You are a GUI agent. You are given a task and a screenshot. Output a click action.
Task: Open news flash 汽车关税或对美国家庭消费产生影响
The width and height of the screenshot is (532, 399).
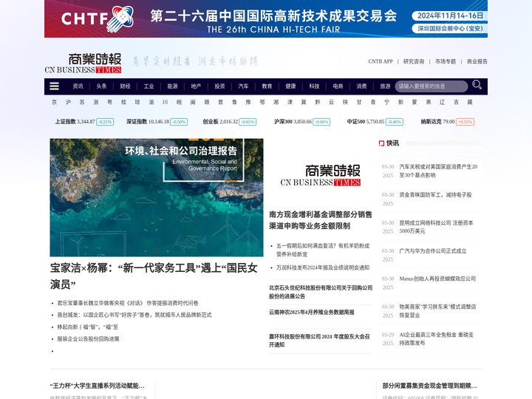point(438,171)
